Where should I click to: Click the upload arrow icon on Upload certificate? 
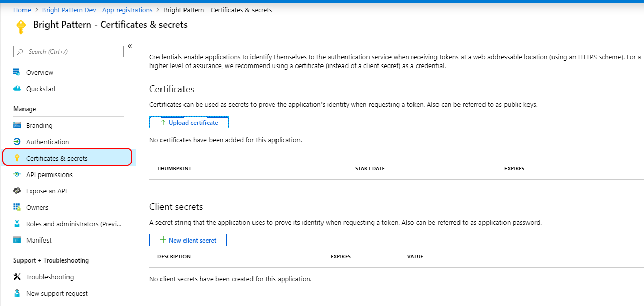pyautogui.click(x=163, y=122)
